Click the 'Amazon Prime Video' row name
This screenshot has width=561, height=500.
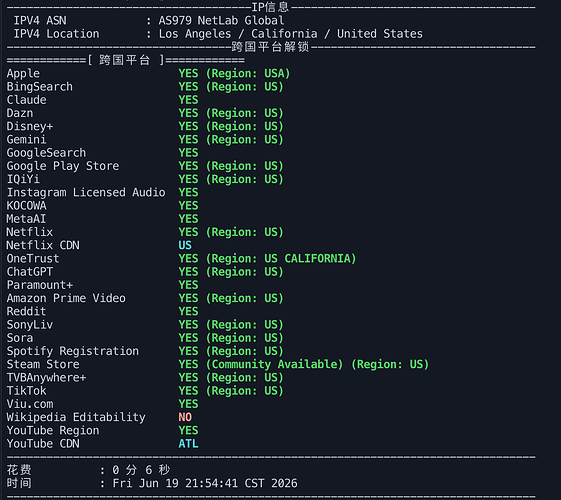coord(66,298)
